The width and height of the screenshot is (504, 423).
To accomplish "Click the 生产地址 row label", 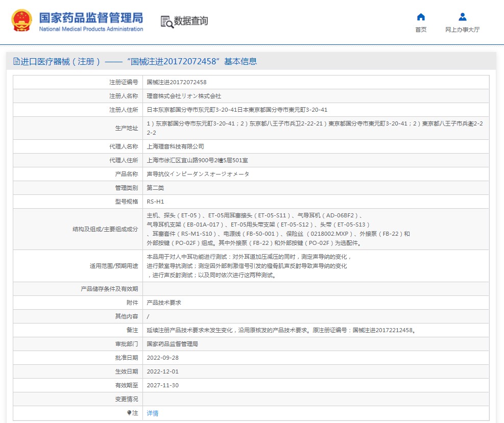I will [126, 128].
